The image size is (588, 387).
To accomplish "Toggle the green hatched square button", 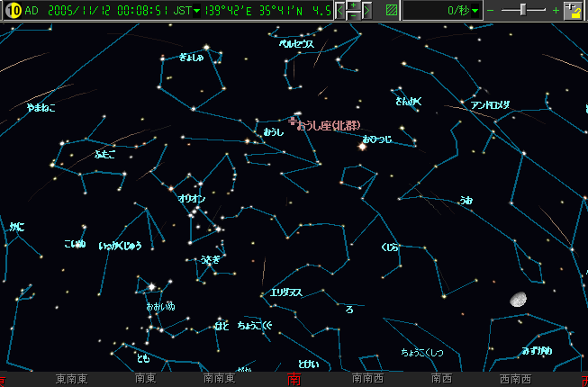I will [391, 11].
